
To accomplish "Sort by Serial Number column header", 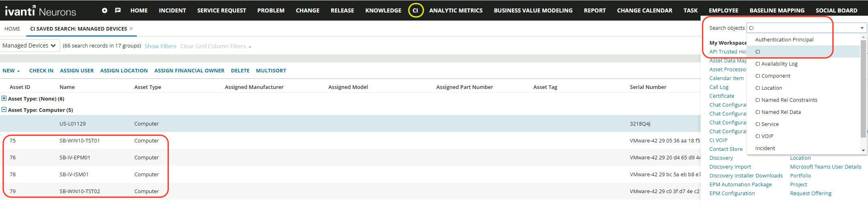I will (648, 87).
